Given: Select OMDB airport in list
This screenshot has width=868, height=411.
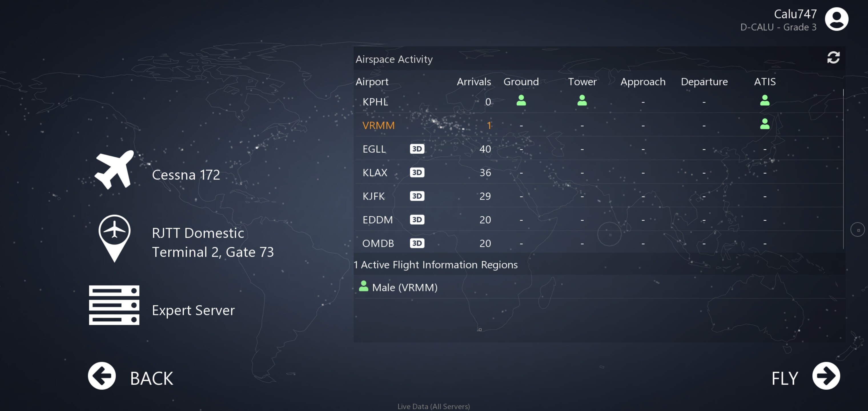Looking at the screenshot, I should (x=378, y=243).
